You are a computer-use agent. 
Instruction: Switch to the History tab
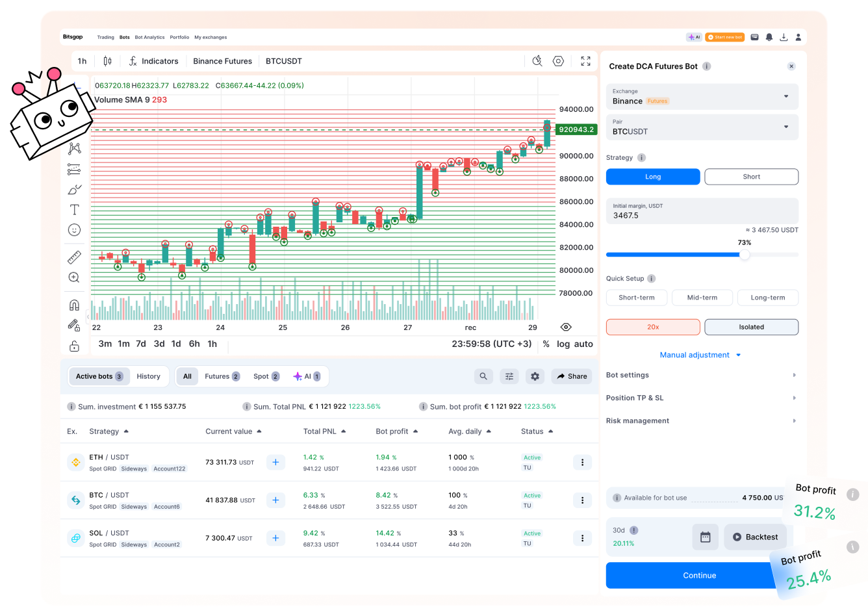click(148, 376)
